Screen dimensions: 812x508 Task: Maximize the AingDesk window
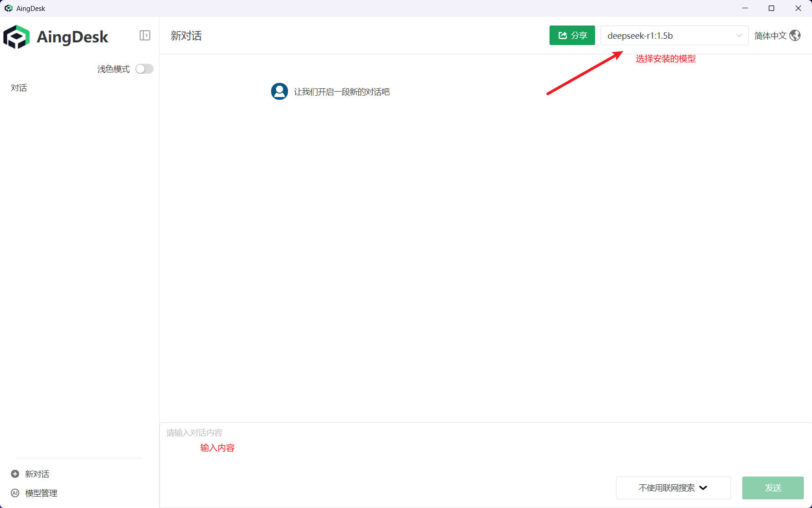771,8
